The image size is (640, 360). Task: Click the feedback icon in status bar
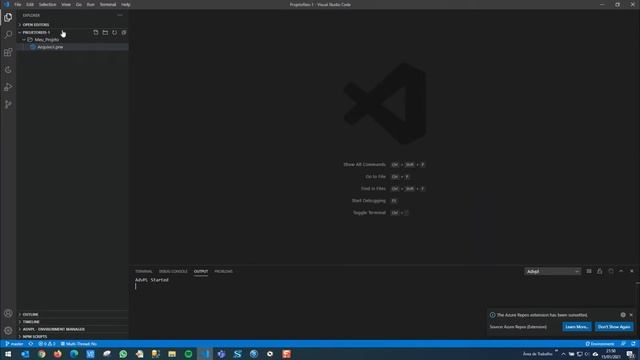pyautogui.click(x=623, y=344)
